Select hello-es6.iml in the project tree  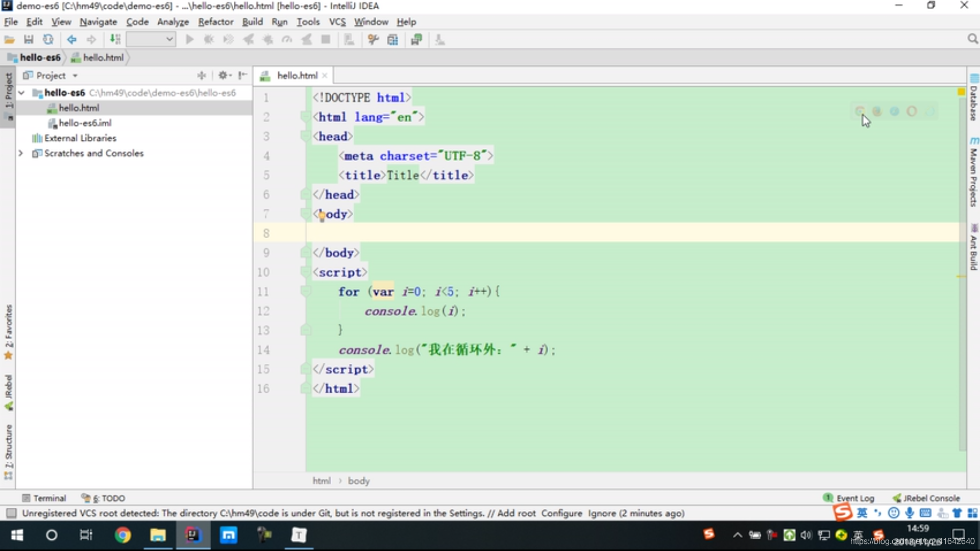(85, 123)
